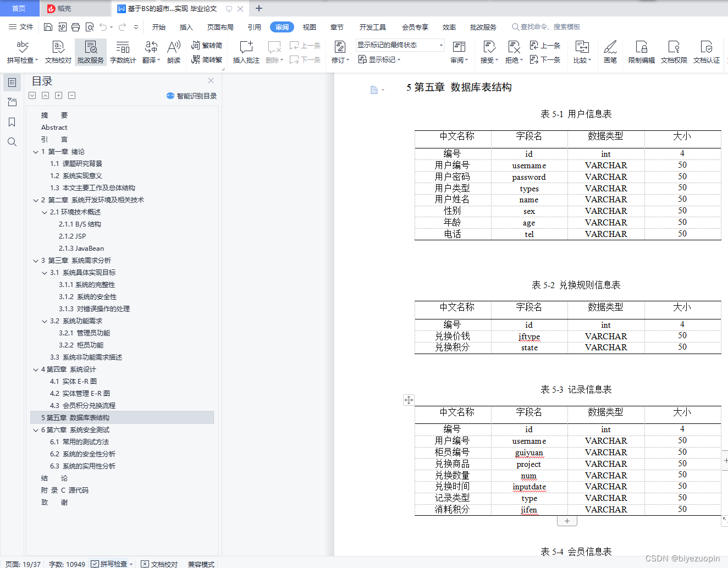
Task: Click 文档校对 in status bar
Action: click(x=159, y=564)
